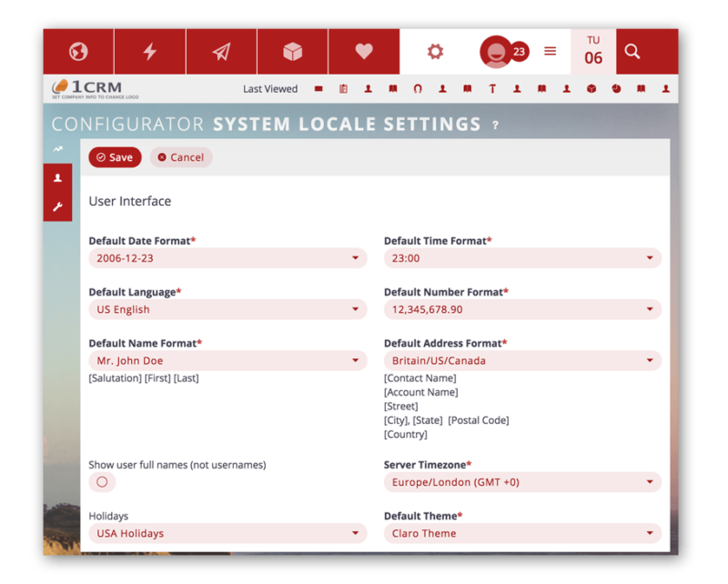Click the Cancel button
The image size is (728, 584).
(x=180, y=157)
